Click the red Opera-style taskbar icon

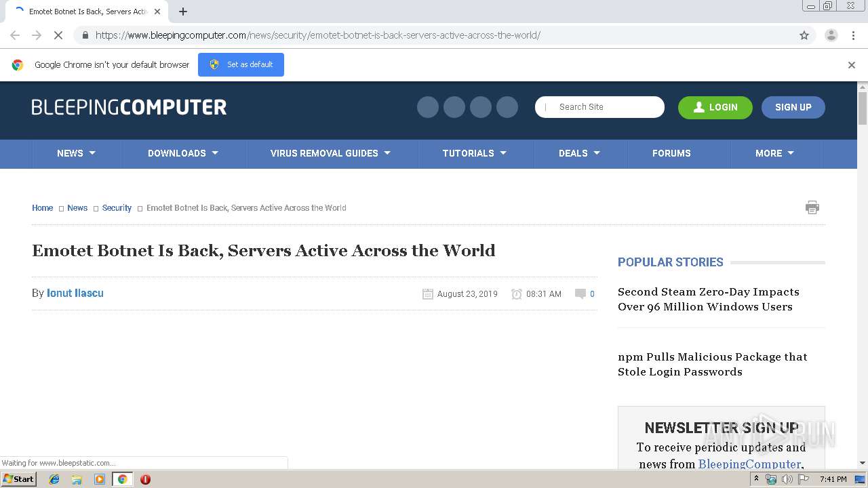point(145,479)
